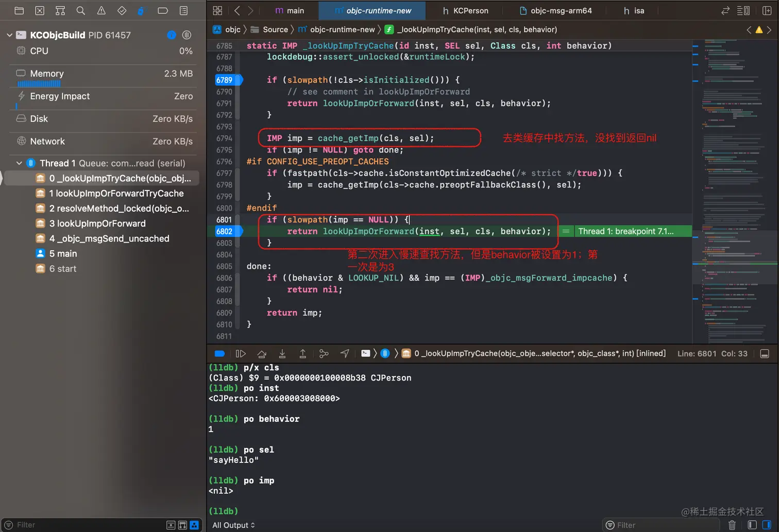Go back in editor history
The width and height of the screenshot is (779, 532).
pos(237,10)
